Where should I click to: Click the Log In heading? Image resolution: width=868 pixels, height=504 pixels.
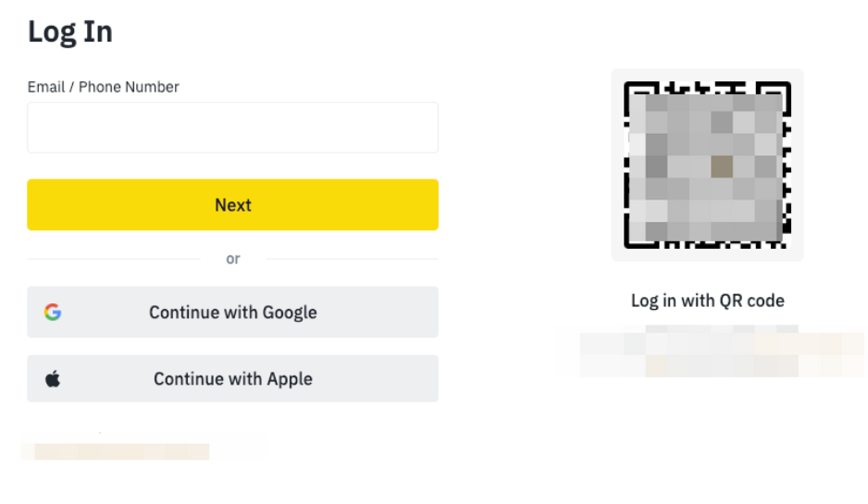click(x=70, y=31)
